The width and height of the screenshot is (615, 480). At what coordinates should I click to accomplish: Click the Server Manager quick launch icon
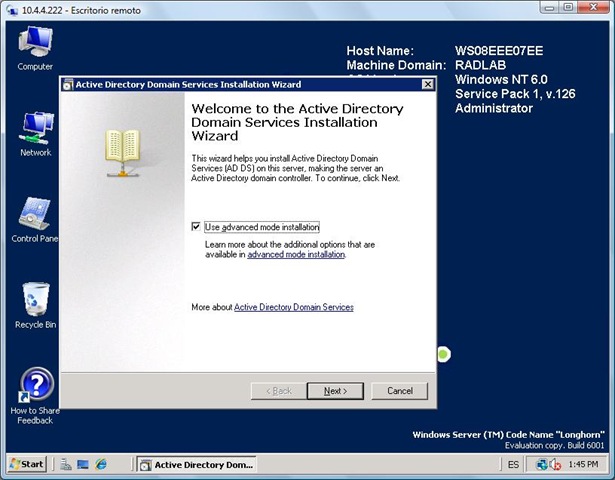65,465
